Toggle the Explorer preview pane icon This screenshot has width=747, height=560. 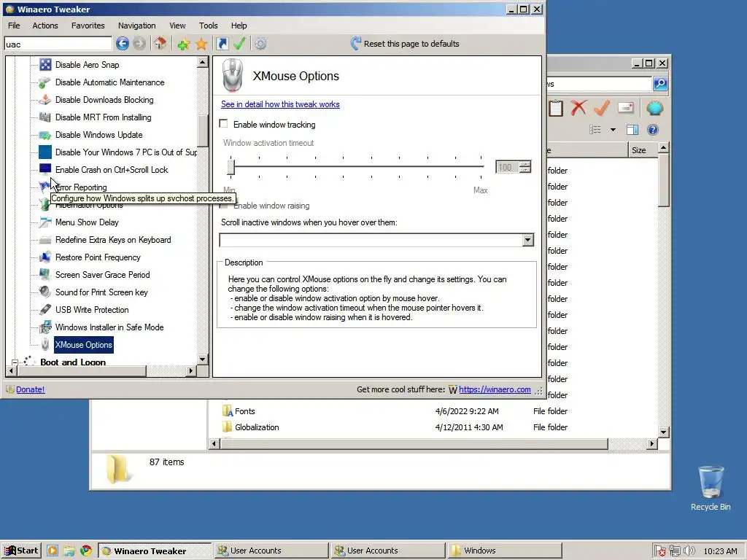coord(632,130)
